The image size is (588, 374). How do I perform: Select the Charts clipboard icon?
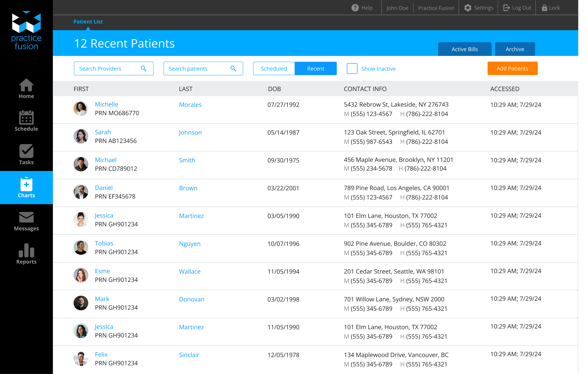tap(26, 184)
